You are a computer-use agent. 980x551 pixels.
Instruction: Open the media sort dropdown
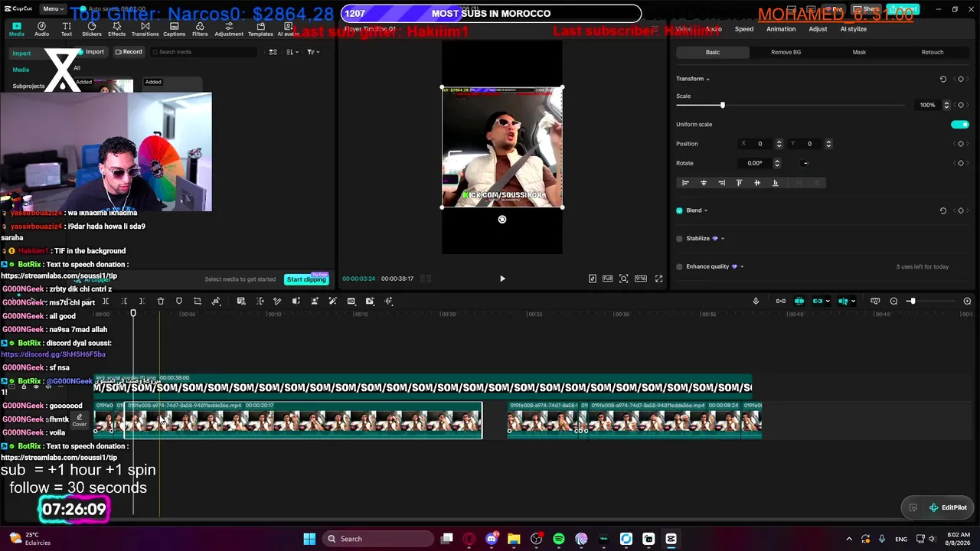[292, 52]
